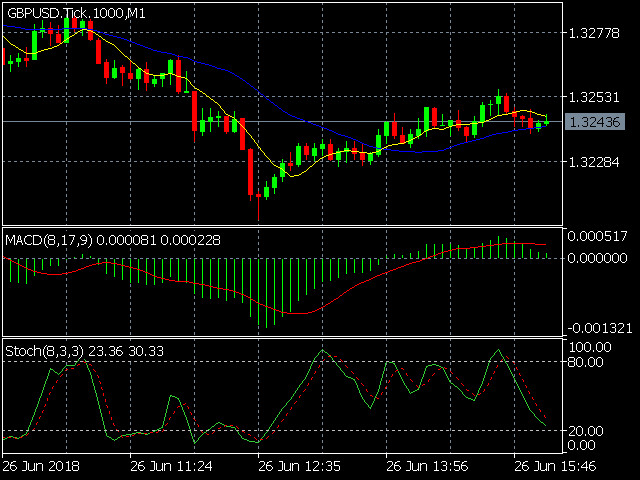The width and height of the screenshot is (640, 480).
Task: Click the MACD scale value -0.001321
Action: (x=600, y=328)
